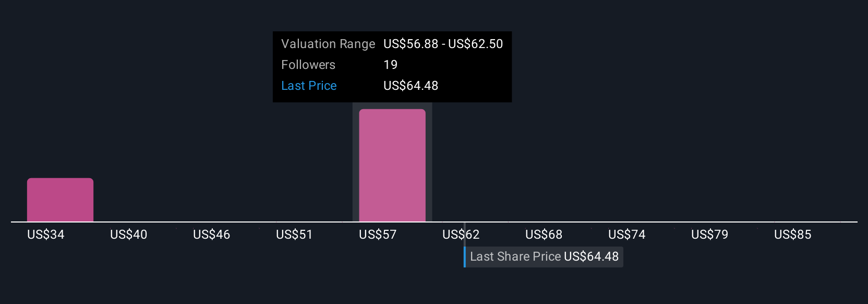Click the US$56.88 - US$62.50 range value
The image size is (868, 304).
(443, 44)
